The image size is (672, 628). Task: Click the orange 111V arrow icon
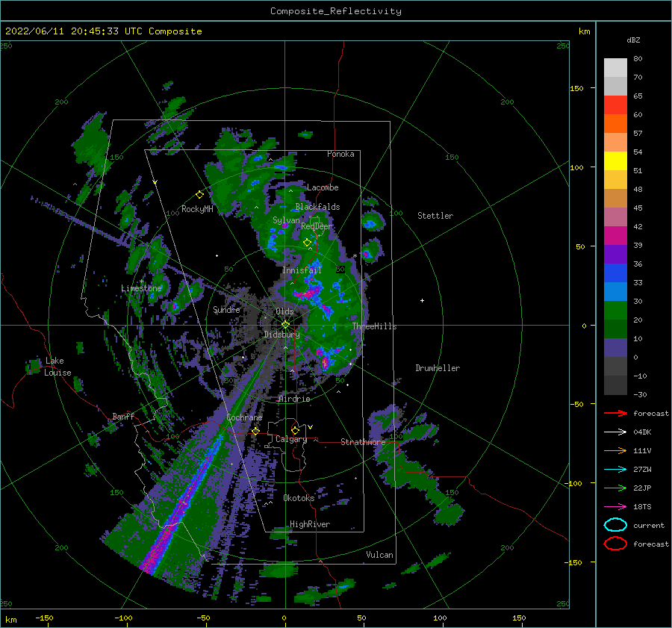(615, 450)
